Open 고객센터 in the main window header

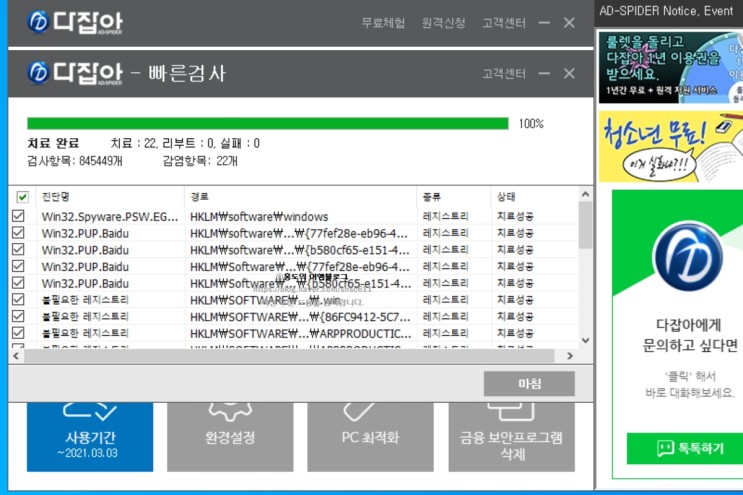point(504,23)
